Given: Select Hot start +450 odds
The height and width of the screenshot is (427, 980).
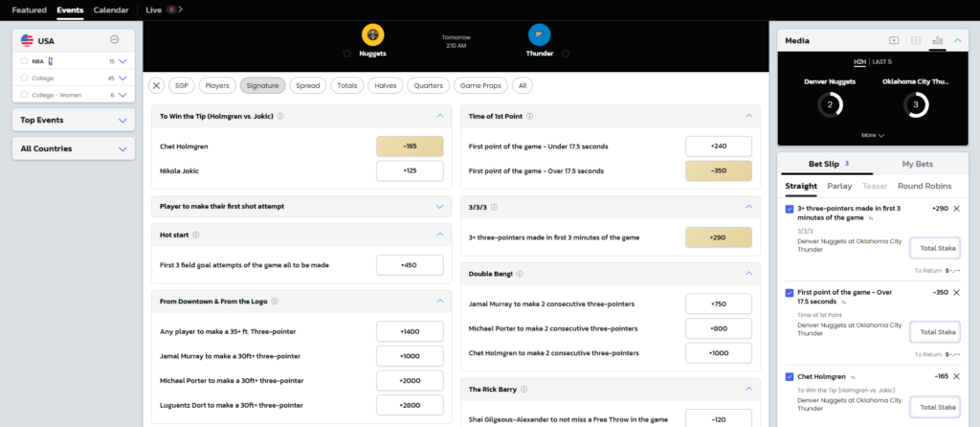Looking at the screenshot, I should pyautogui.click(x=410, y=265).
